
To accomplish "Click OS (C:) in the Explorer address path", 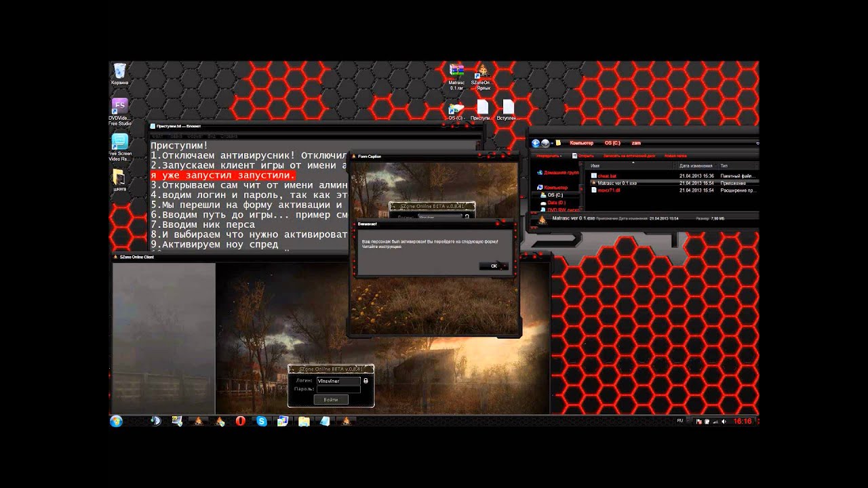I will [612, 143].
